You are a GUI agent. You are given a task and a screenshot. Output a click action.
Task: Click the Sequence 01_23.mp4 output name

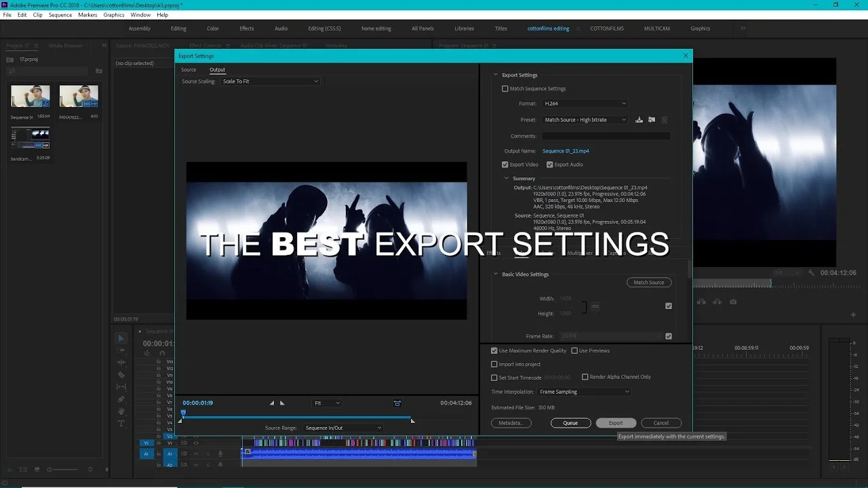pyautogui.click(x=566, y=151)
